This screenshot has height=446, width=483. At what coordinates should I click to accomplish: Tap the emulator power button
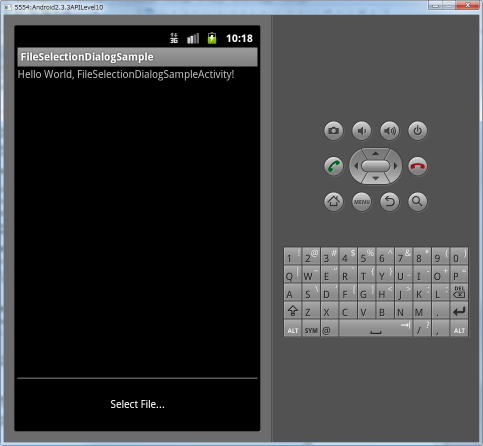418,130
